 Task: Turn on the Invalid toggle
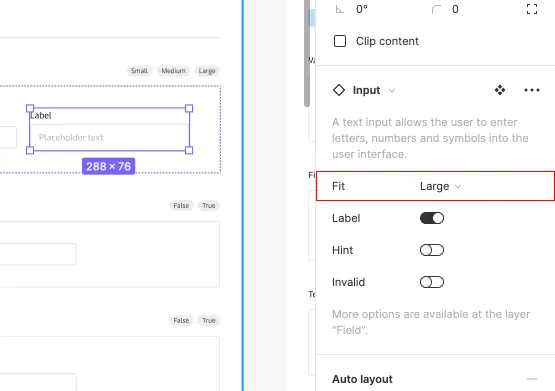click(432, 282)
